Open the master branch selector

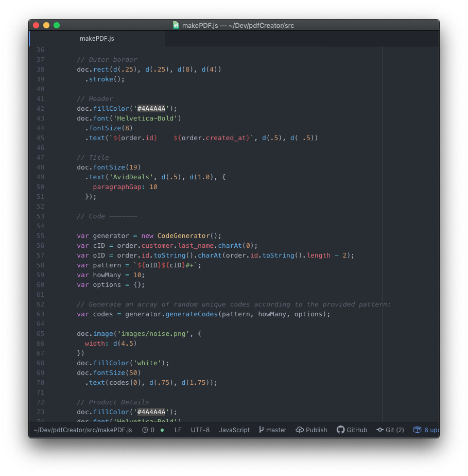[272, 430]
